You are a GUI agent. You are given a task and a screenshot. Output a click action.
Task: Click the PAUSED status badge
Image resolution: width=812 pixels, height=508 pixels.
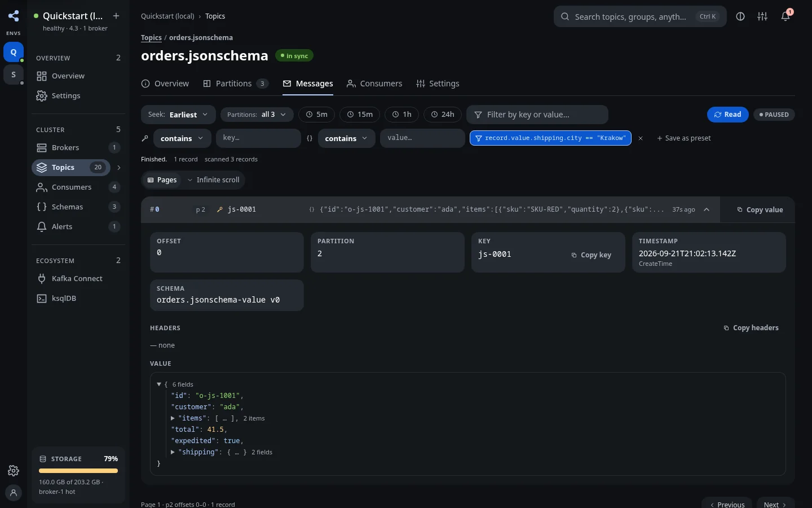pos(774,115)
